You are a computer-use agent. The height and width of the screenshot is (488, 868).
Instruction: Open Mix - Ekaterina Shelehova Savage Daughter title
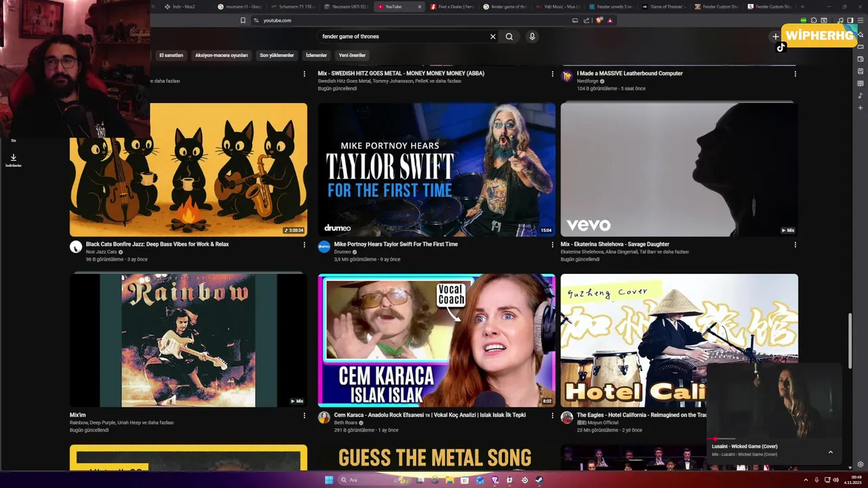pyautogui.click(x=615, y=244)
